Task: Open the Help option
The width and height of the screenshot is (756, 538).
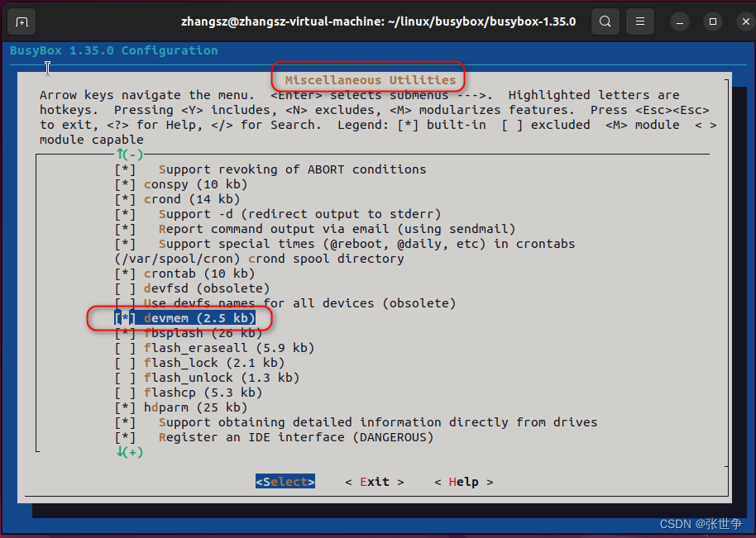Action: coord(462,481)
